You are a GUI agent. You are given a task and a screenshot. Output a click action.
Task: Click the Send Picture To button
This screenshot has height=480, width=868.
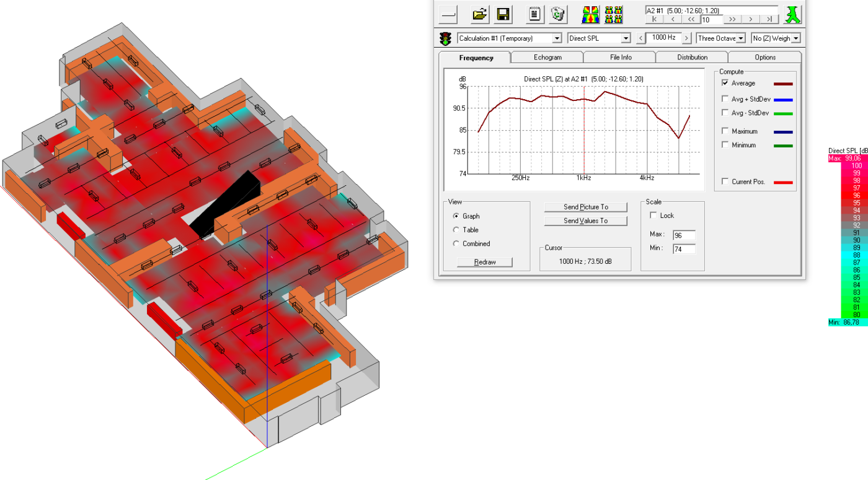point(586,207)
